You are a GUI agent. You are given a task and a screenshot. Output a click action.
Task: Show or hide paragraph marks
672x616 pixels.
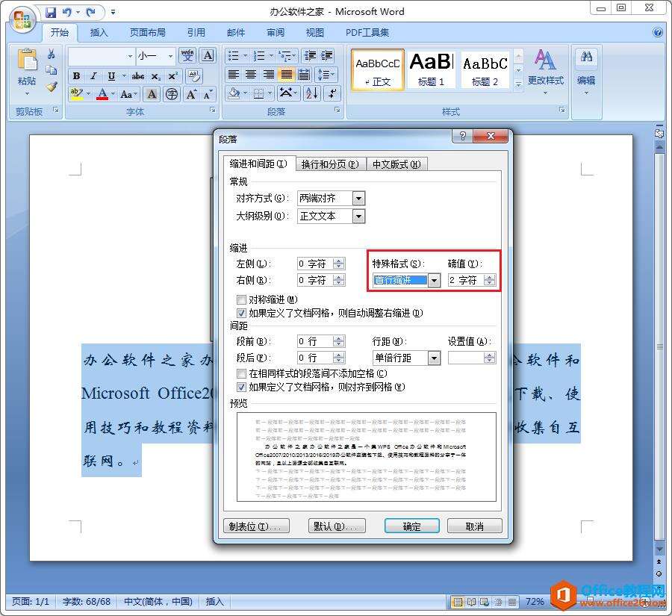tap(332, 93)
